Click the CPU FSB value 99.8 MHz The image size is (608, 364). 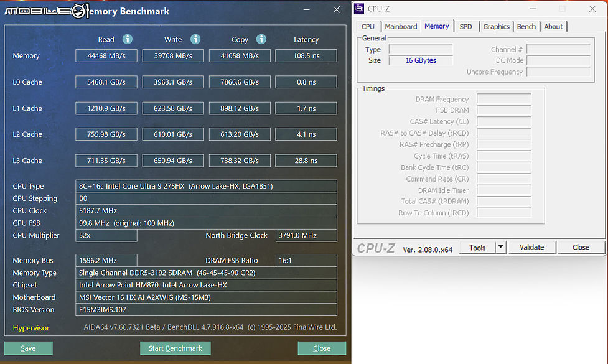point(206,223)
